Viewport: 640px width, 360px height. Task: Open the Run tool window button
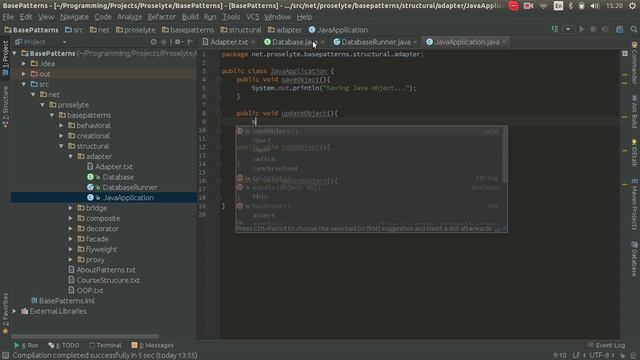pyautogui.click(x=26, y=345)
